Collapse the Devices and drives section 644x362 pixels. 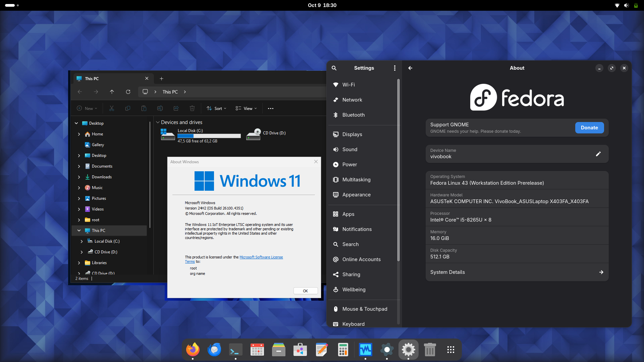[158, 122]
